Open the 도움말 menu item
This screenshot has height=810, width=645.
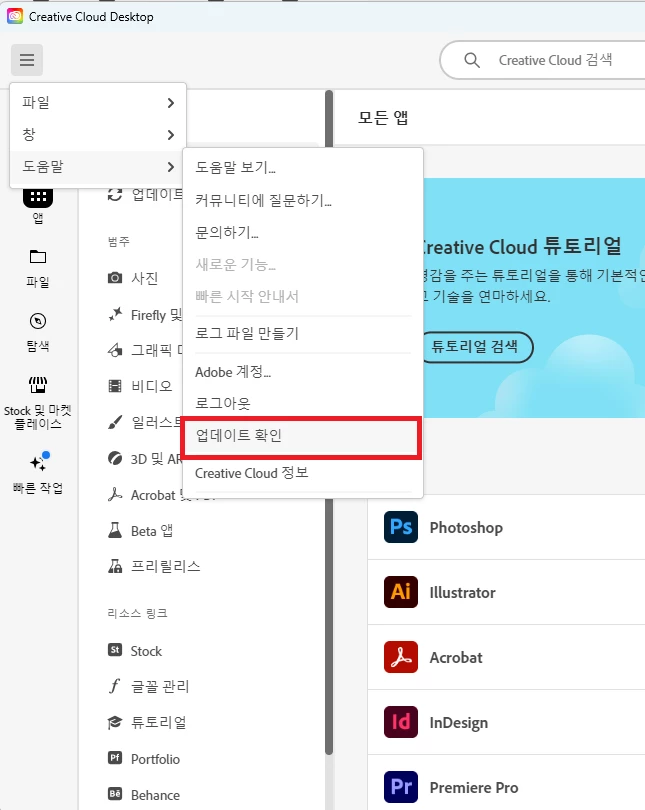pos(98,167)
